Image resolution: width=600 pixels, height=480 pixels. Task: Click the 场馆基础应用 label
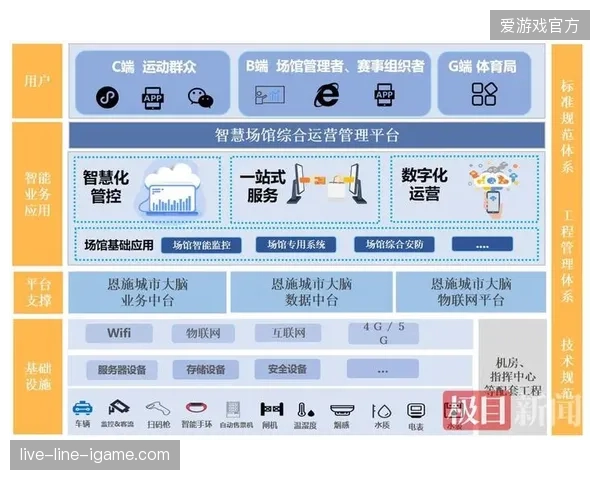tap(119, 245)
